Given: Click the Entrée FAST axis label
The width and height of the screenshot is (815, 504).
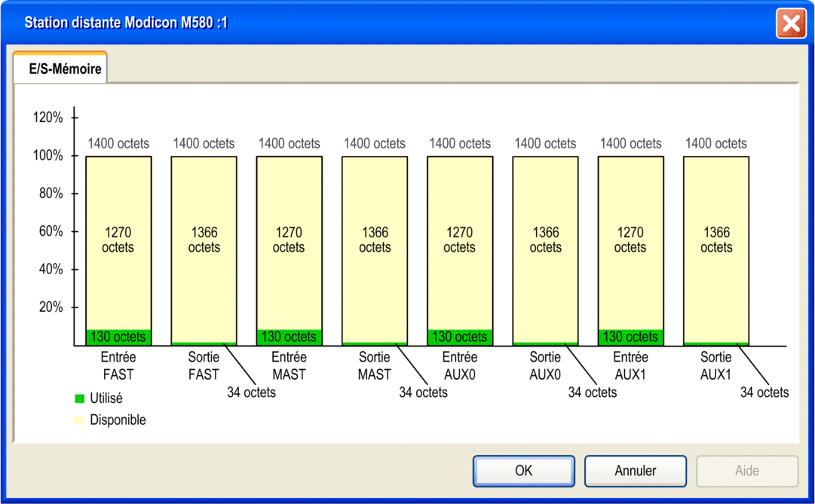Looking at the screenshot, I should [x=118, y=366].
